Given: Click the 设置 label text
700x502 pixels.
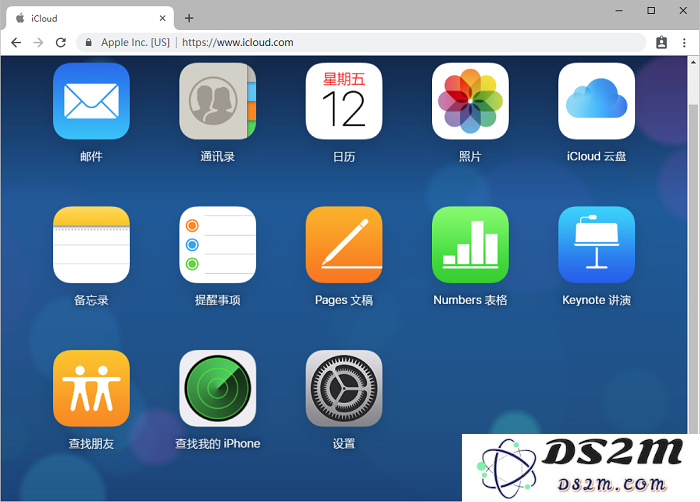Looking at the screenshot, I should tap(344, 444).
